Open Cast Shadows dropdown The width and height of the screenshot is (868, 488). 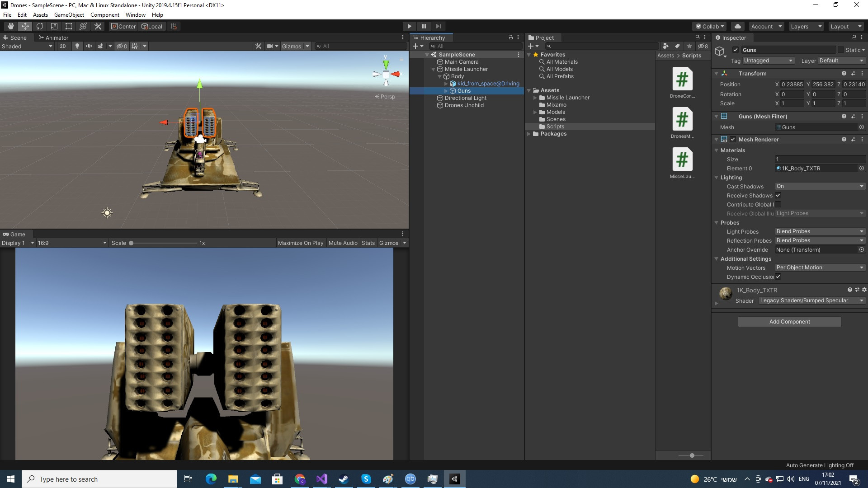[x=820, y=186]
